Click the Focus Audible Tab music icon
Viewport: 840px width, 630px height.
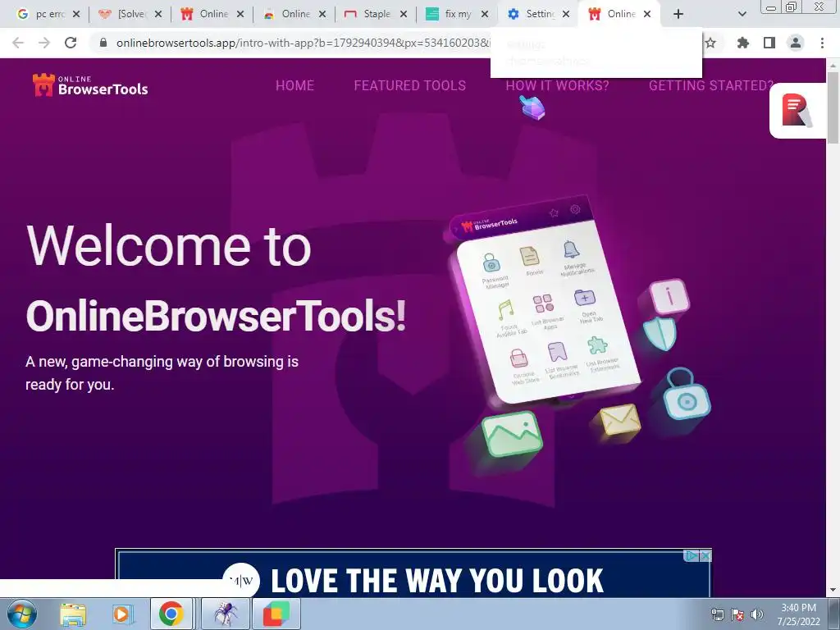[x=505, y=310]
